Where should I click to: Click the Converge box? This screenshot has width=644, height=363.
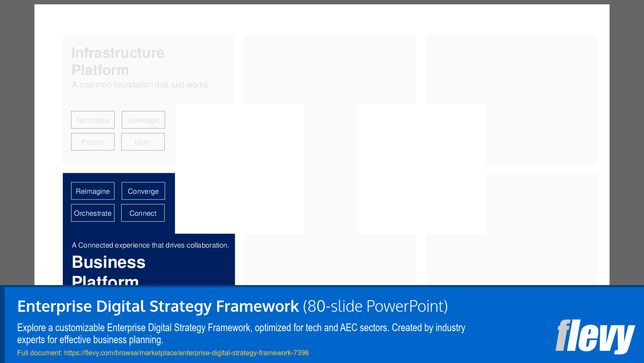tap(143, 191)
